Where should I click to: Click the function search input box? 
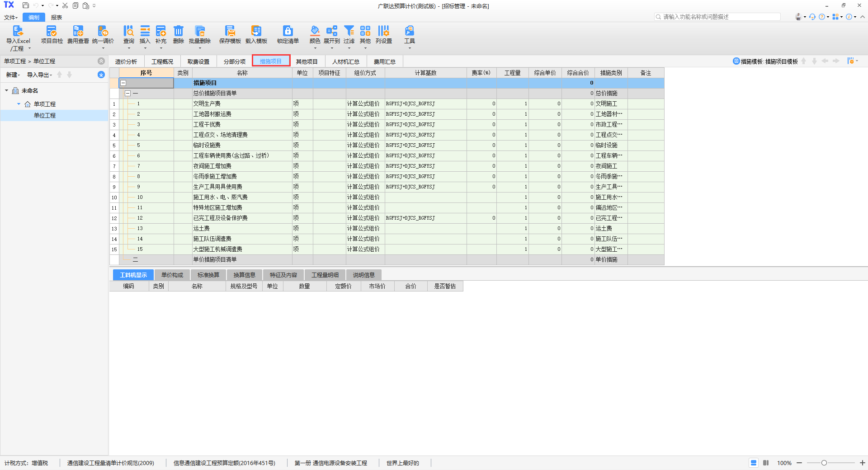719,17
